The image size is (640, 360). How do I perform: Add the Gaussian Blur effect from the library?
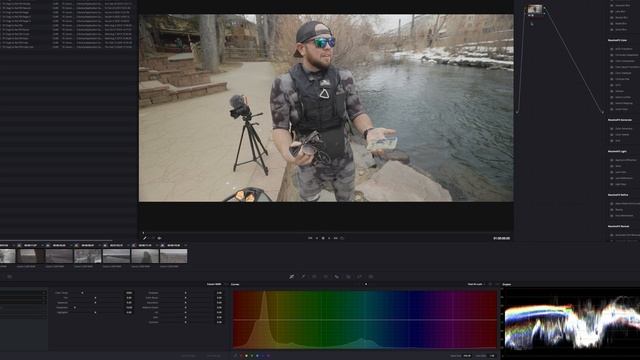[x=622, y=5]
